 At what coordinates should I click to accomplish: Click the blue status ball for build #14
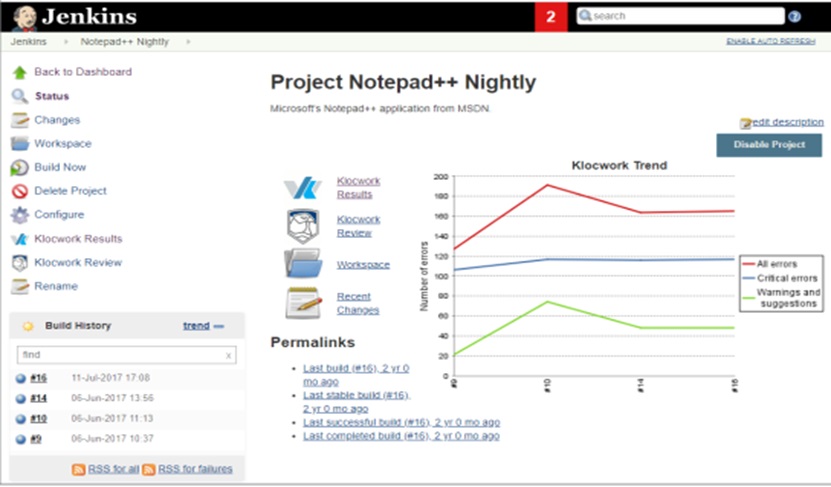click(21, 399)
